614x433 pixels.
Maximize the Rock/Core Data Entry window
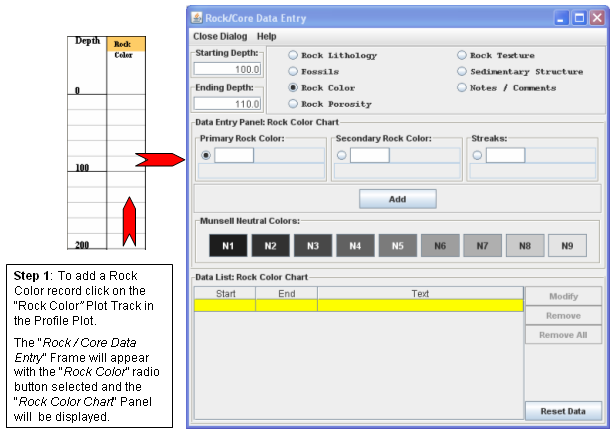(579, 18)
